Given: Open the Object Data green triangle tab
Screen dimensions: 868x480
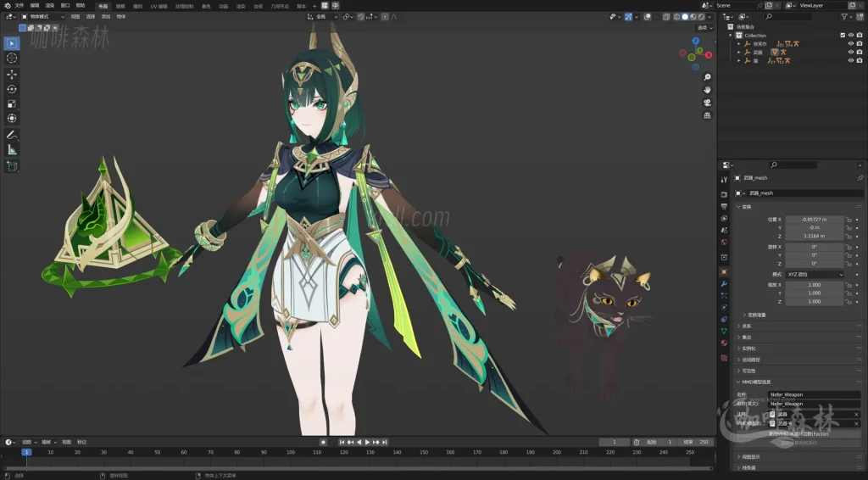Looking at the screenshot, I should pyautogui.click(x=724, y=331).
